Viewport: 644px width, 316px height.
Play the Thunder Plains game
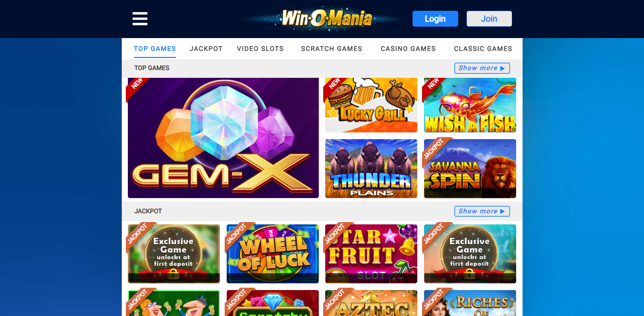click(x=371, y=168)
